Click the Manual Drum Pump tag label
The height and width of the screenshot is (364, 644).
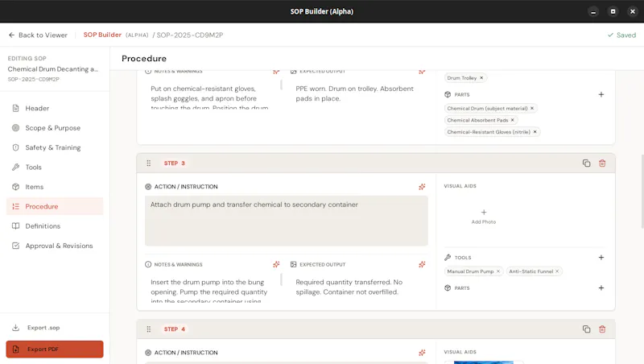point(470,271)
